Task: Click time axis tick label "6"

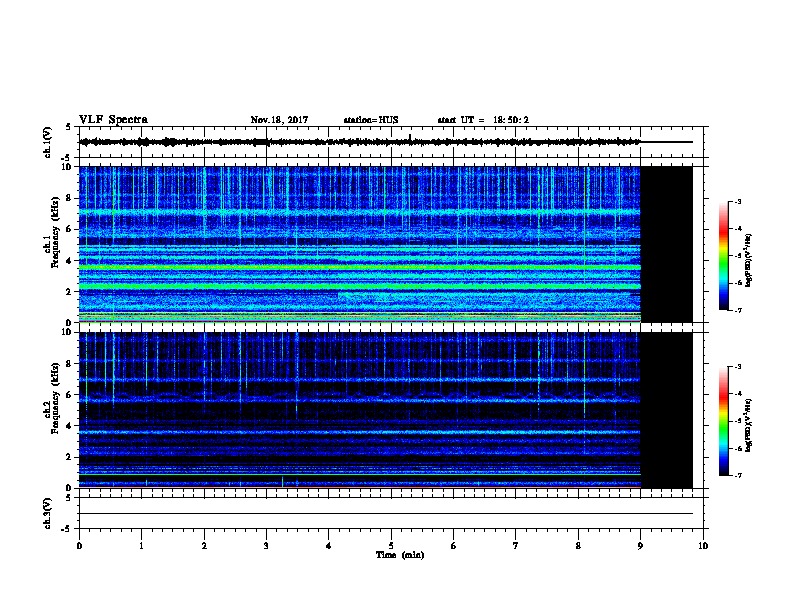Action: pyautogui.click(x=453, y=546)
